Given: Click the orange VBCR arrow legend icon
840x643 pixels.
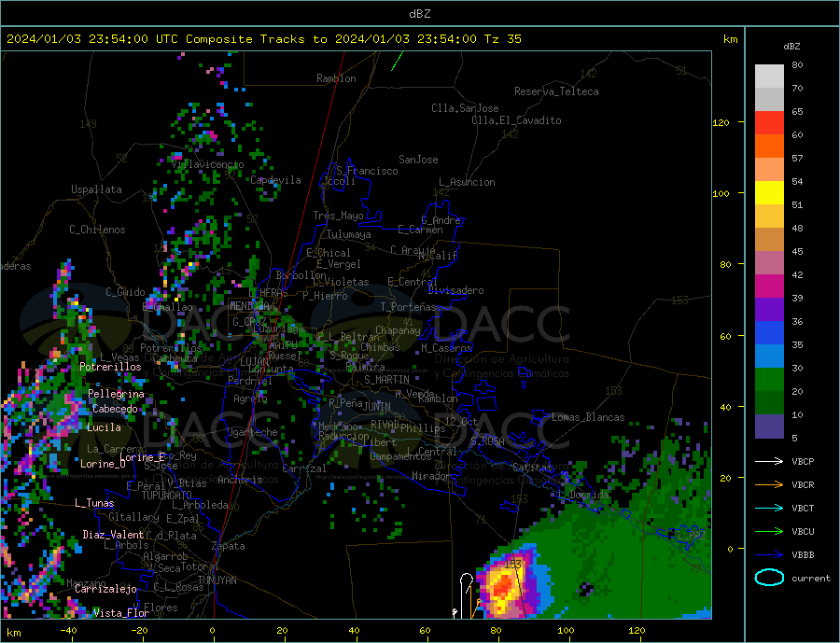Looking at the screenshot, I should 769,485.
